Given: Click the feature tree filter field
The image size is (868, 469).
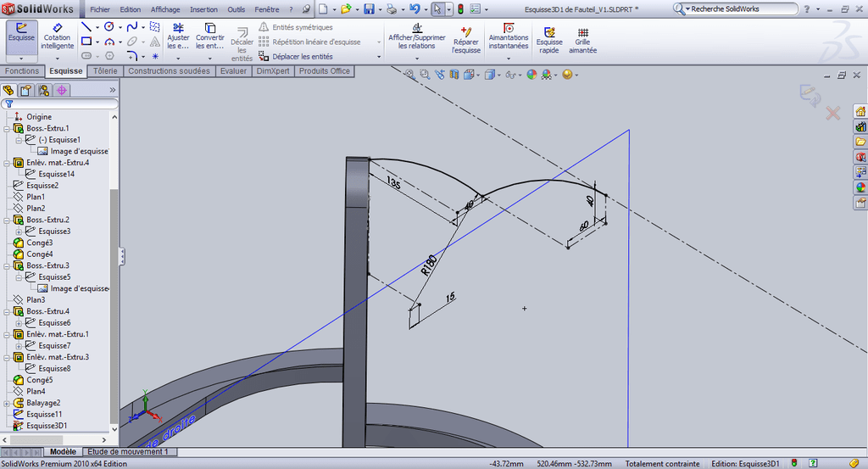Looking at the screenshot, I should (x=60, y=104).
